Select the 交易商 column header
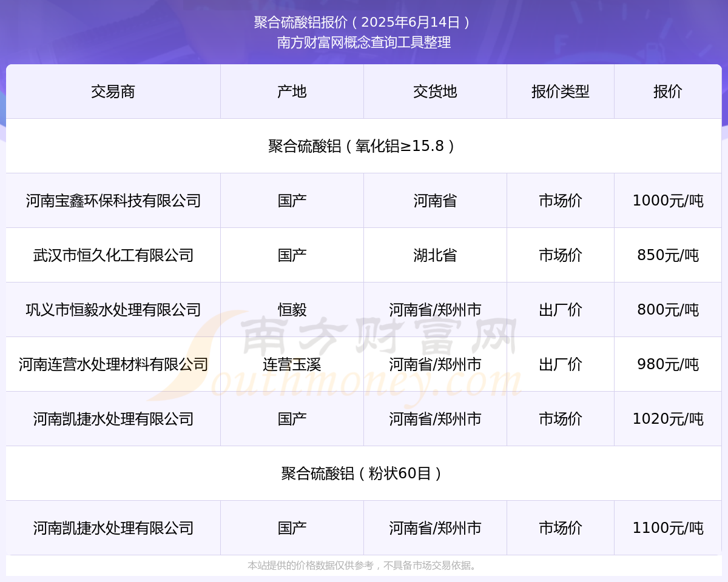This screenshot has width=728, height=582. click(x=113, y=92)
